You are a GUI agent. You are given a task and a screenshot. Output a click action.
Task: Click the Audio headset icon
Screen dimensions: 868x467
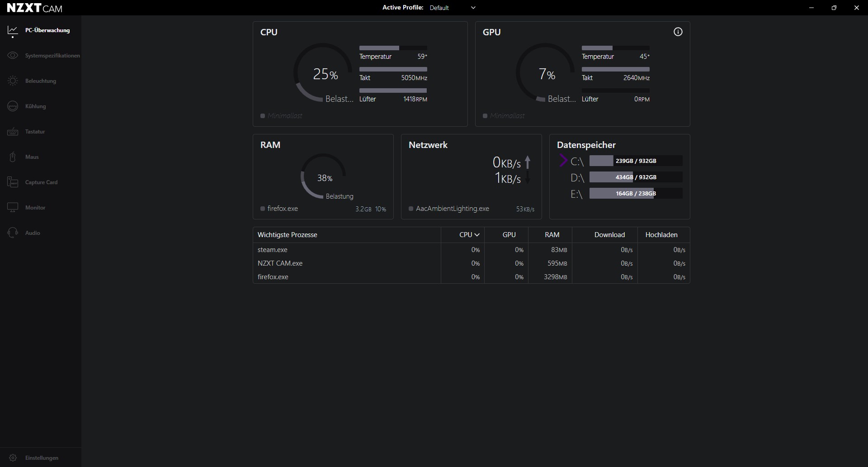13,233
